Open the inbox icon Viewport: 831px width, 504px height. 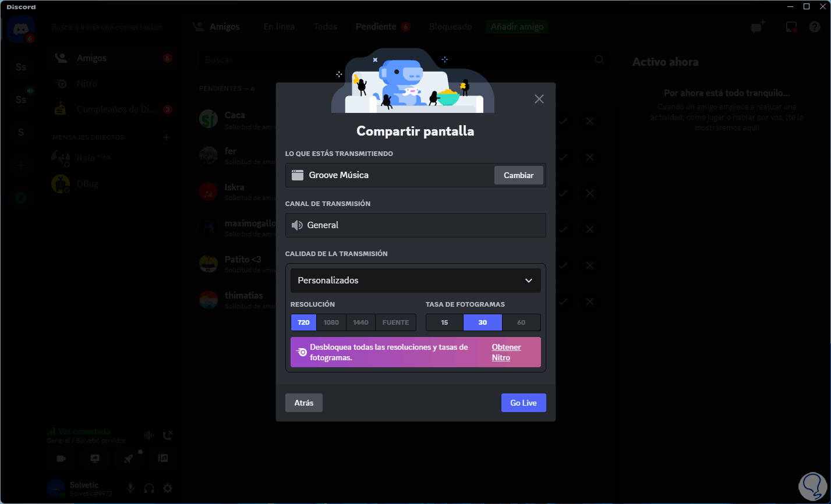791,27
